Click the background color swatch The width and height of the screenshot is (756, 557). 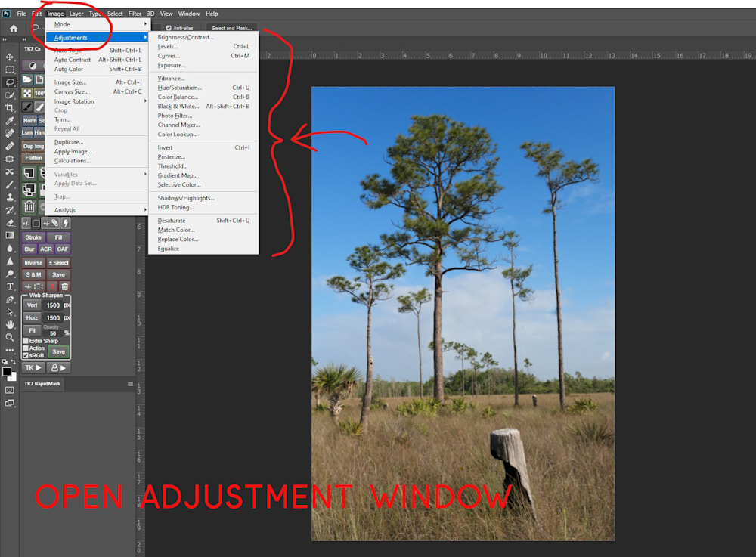(13, 377)
